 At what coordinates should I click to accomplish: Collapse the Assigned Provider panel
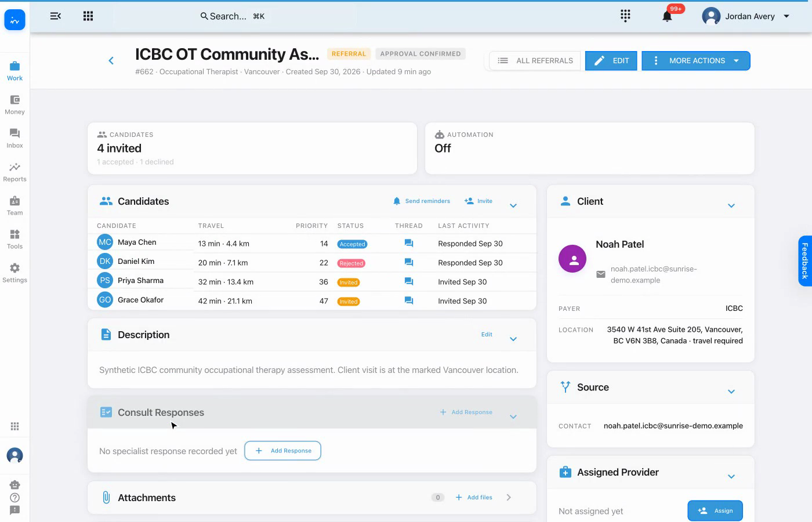tap(731, 476)
